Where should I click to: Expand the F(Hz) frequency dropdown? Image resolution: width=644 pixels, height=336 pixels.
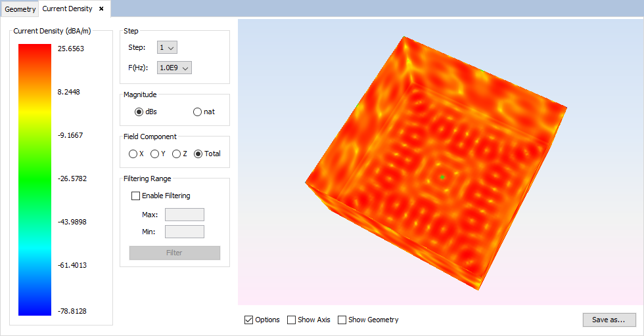tap(174, 68)
